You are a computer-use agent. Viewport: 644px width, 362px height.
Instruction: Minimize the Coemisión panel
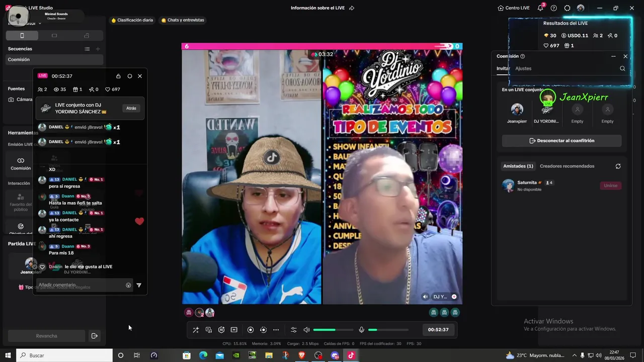[613, 56]
